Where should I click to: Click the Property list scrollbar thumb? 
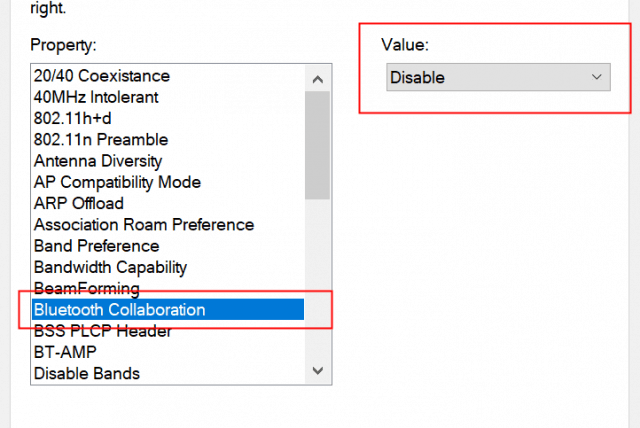318,145
